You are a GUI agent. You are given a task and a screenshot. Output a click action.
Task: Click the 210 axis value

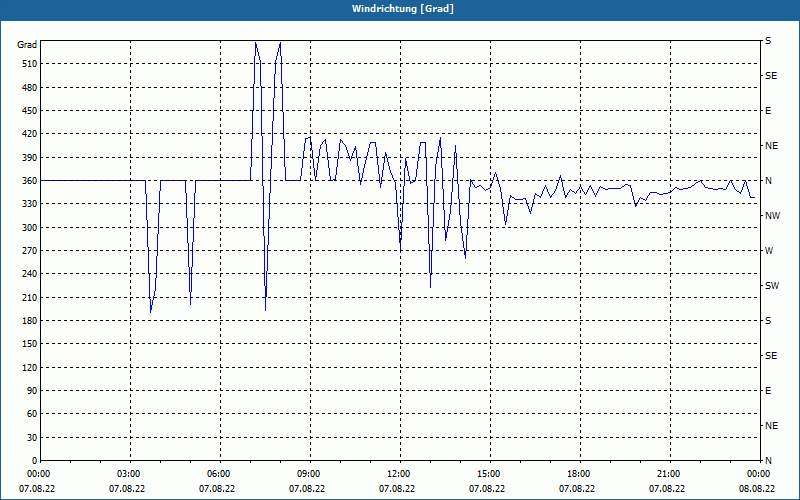point(30,297)
